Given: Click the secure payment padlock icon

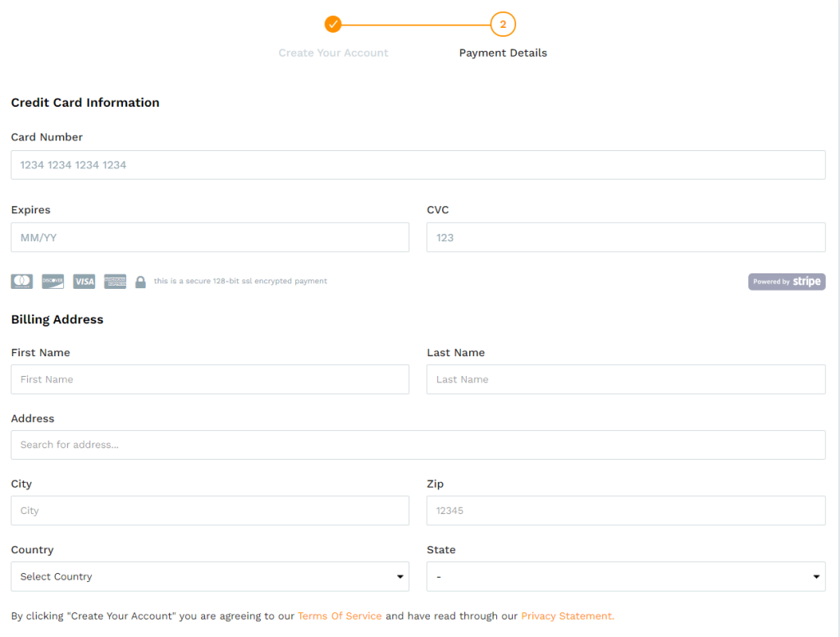Looking at the screenshot, I should pyautogui.click(x=140, y=282).
